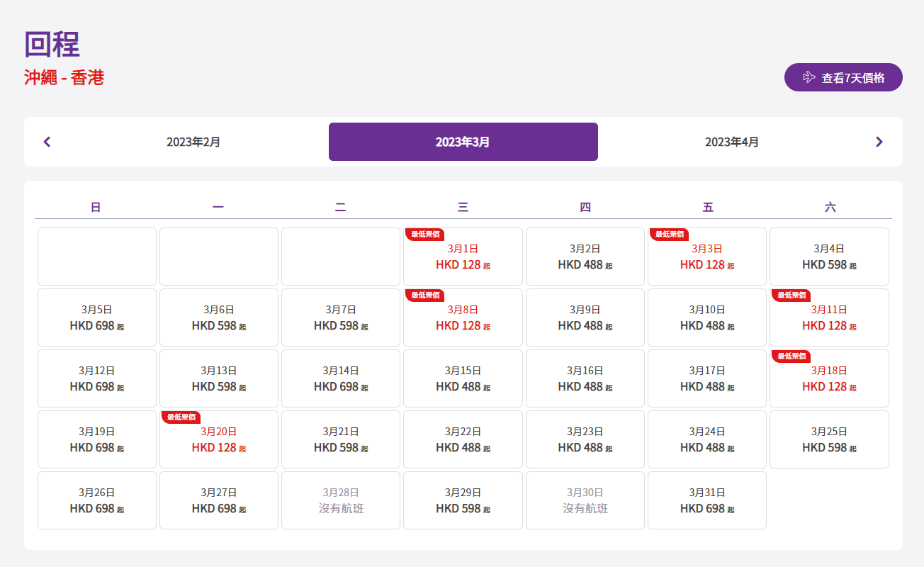Click the lowest fare badge on March 20
The height and width of the screenshot is (567, 924).
(181, 417)
